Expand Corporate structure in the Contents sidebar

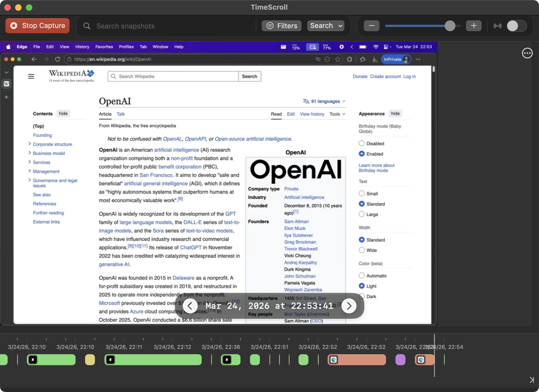coord(30,144)
